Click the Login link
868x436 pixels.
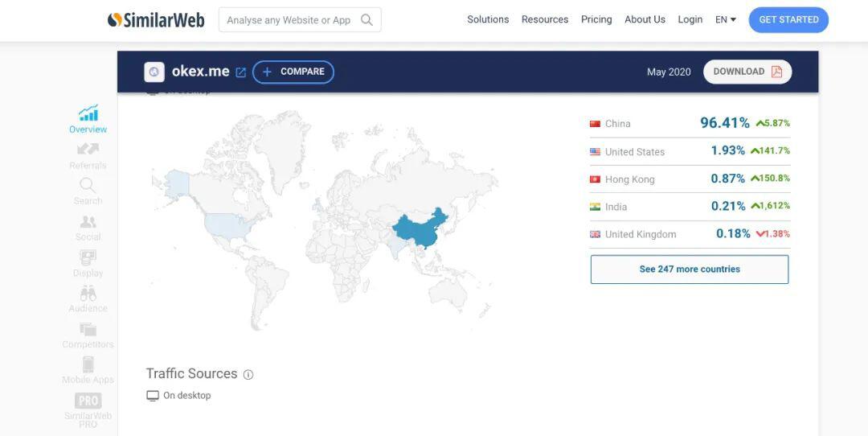coord(690,19)
